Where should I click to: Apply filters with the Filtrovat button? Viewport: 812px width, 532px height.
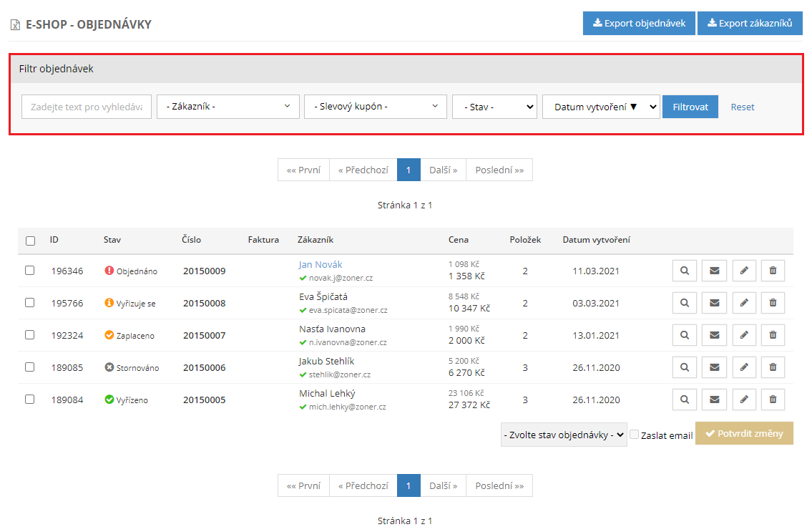click(x=690, y=107)
